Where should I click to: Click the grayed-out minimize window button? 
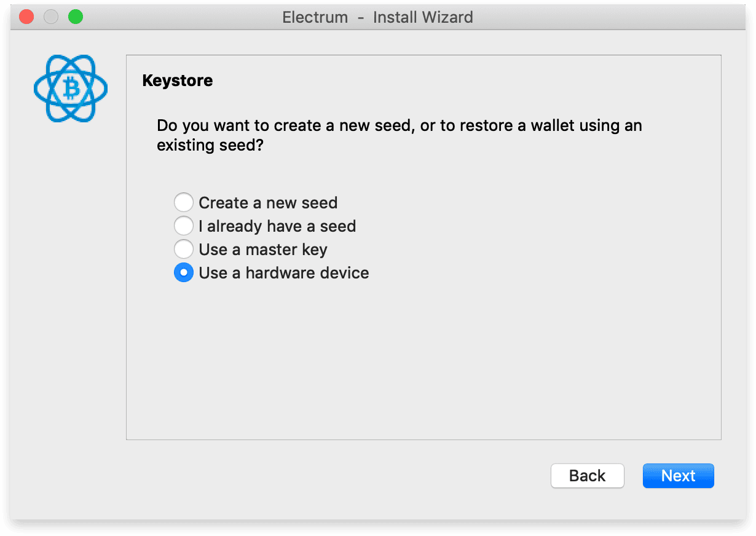pyautogui.click(x=51, y=17)
